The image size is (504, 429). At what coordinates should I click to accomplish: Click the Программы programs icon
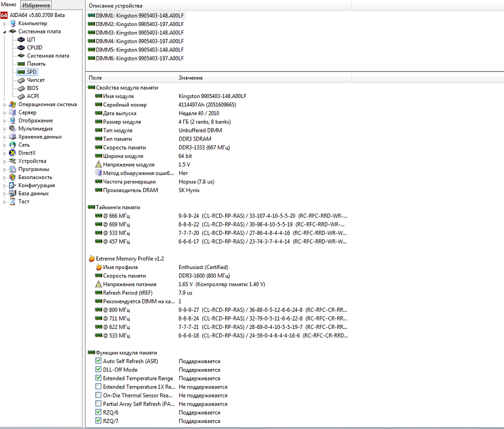click(13, 169)
